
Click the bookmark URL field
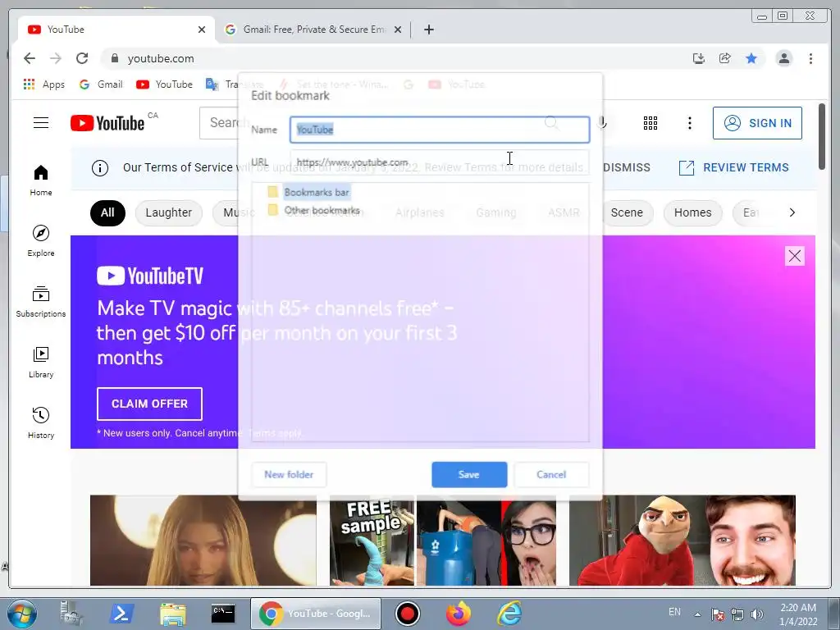(440, 162)
